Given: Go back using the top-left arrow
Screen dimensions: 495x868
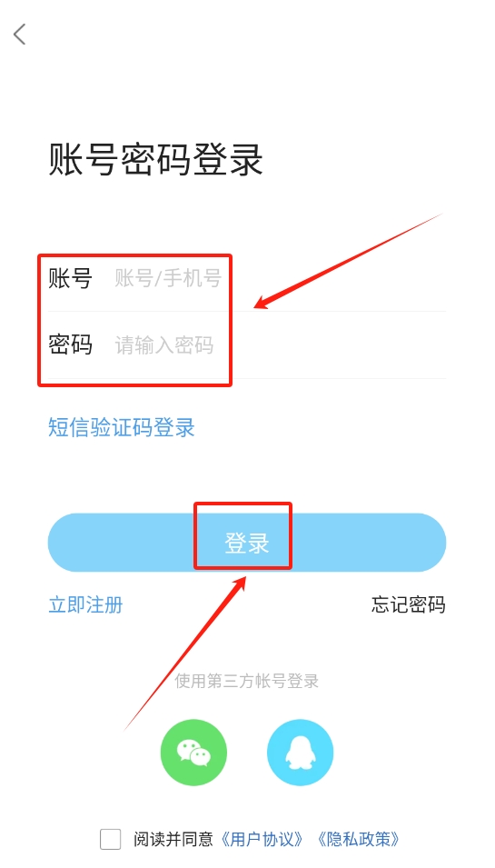Looking at the screenshot, I should [20, 35].
